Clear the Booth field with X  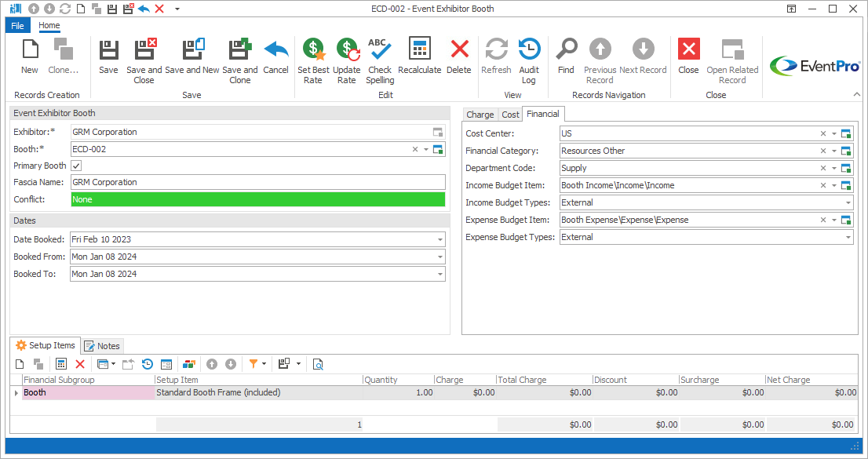tap(415, 150)
